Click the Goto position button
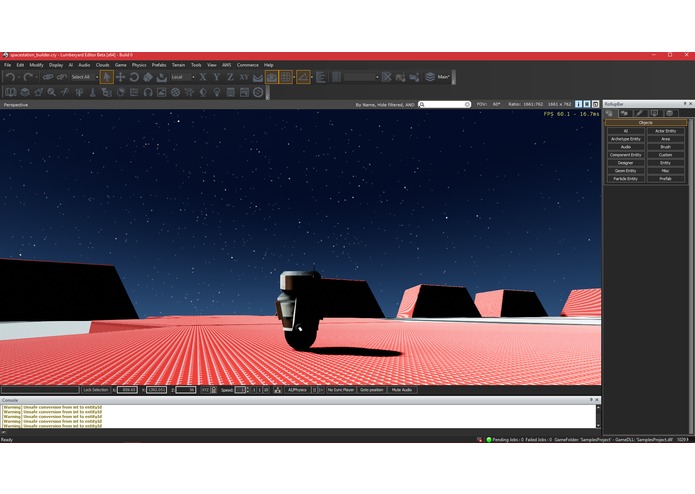695x494 pixels. click(x=371, y=390)
